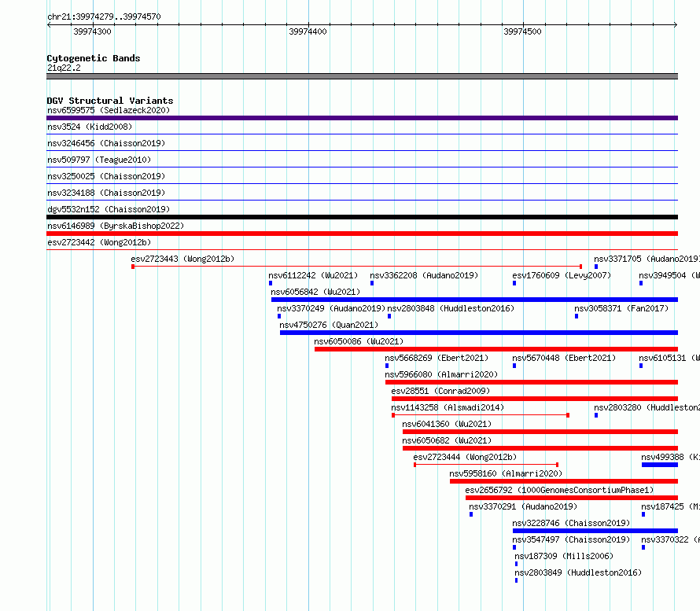Click the red esv28551 variant bar
Viewport: 700px width, 611px height.
[x=535, y=399]
